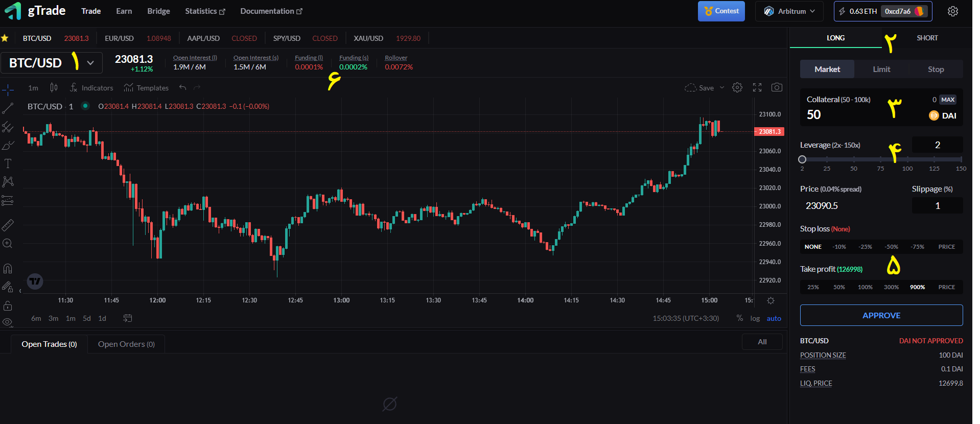Toggle log scale on chart
This screenshot has height=424, width=980.
[755, 318]
